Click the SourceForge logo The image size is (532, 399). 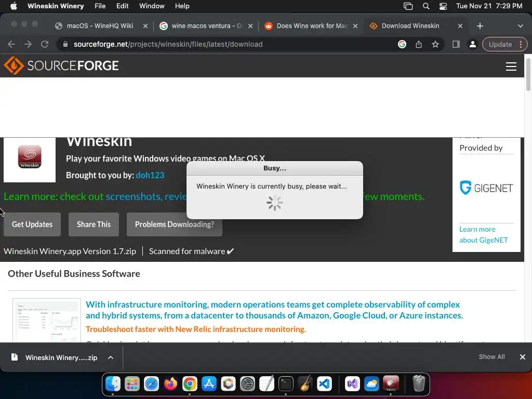point(61,65)
